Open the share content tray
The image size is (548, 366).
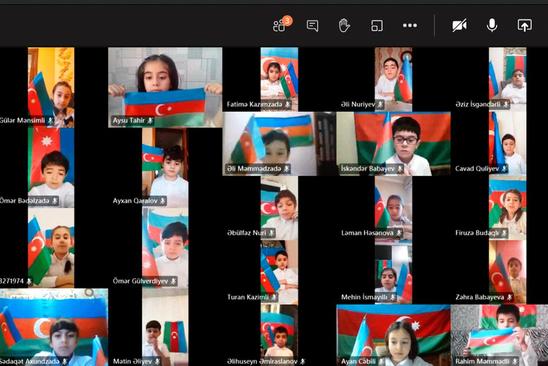pos(525,25)
